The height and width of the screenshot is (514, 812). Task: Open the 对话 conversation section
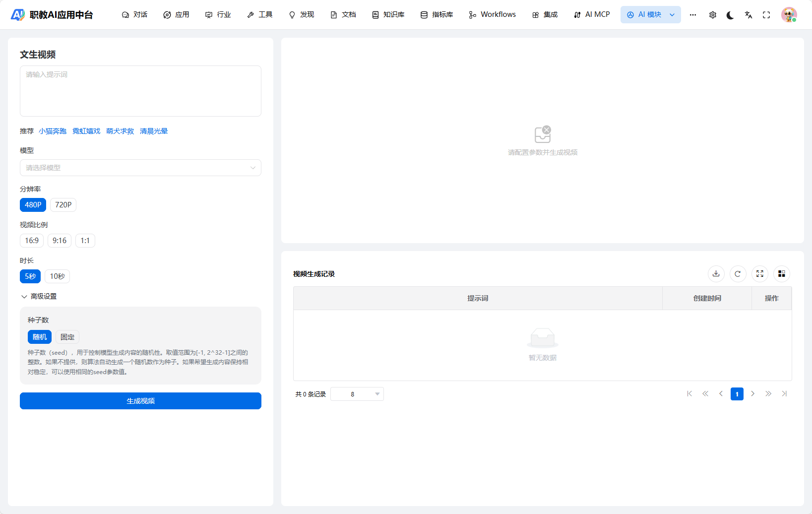pos(134,14)
